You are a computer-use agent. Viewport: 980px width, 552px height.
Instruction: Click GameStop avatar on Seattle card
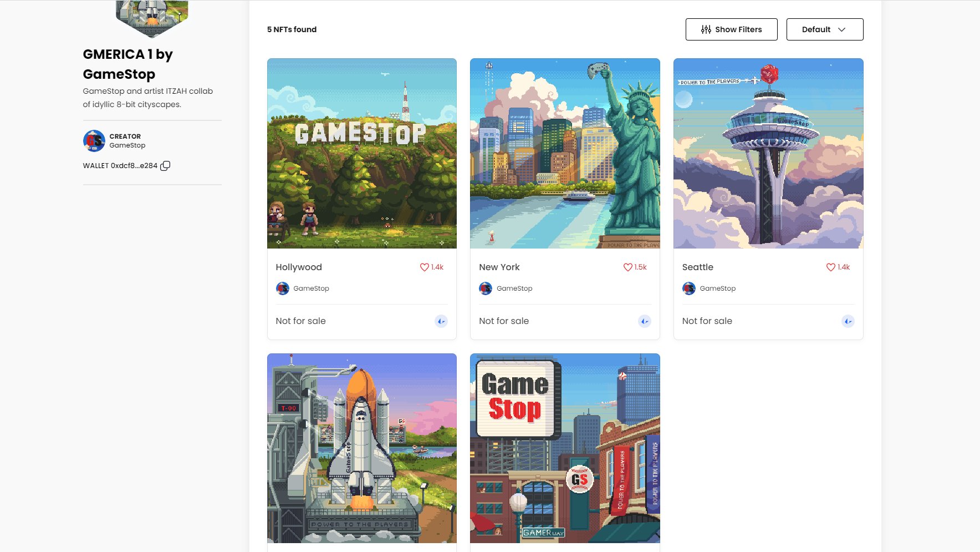[689, 288]
